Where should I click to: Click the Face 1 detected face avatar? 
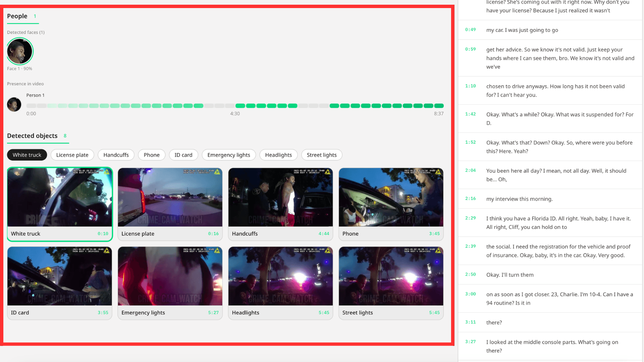20,51
